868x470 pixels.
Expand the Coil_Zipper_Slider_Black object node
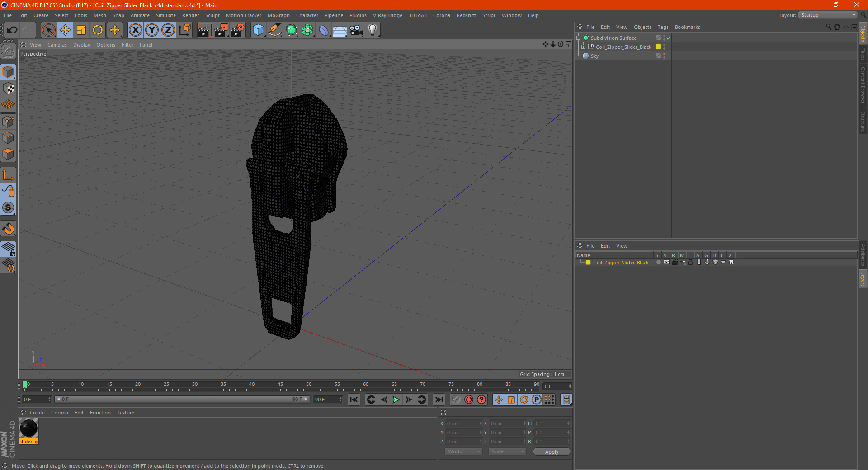pos(584,47)
